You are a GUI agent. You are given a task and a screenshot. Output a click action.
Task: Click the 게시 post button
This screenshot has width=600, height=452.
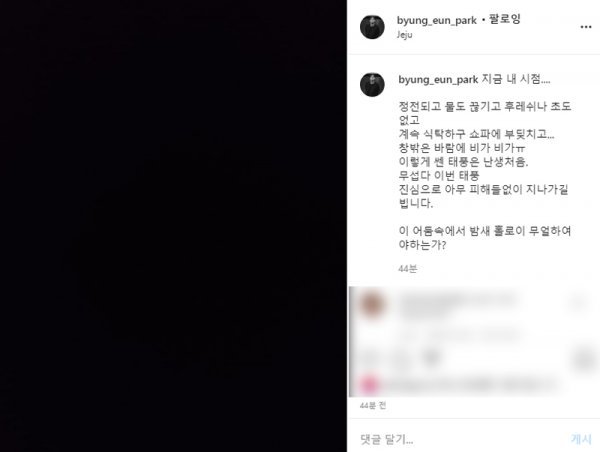(x=581, y=439)
